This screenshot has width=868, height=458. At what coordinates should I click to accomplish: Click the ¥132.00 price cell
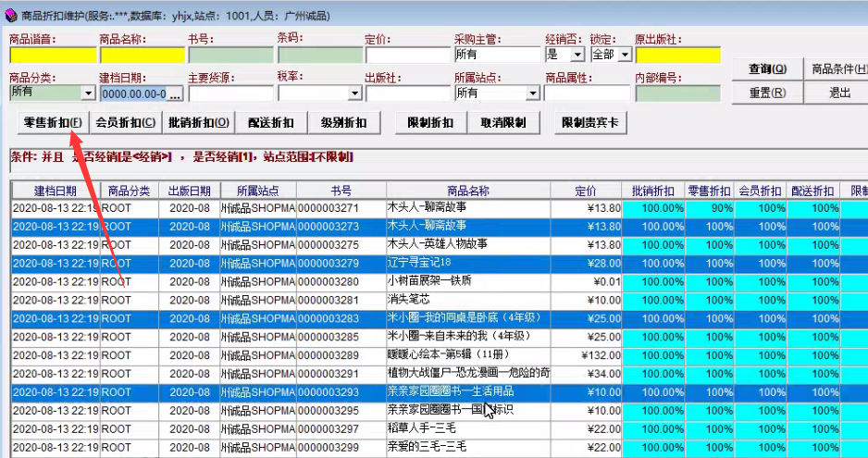pyautogui.click(x=586, y=355)
